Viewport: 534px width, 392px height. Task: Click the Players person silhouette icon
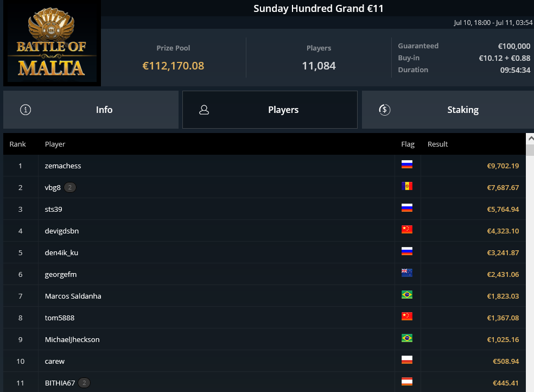click(x=204, y=110)
